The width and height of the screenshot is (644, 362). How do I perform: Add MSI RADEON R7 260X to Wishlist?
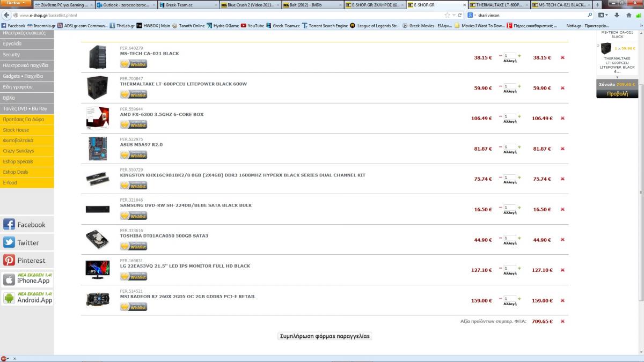[x=134, y=307]
